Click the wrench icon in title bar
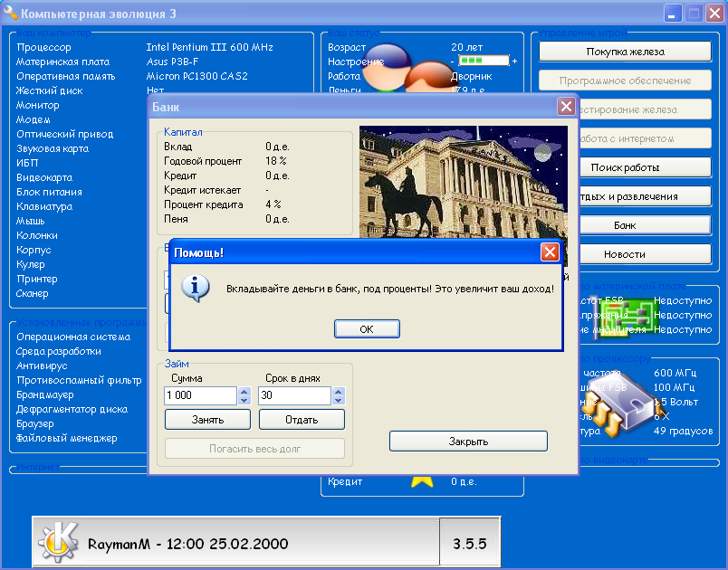The width and height of the screenshot is (728, 570). pos(10,12)
